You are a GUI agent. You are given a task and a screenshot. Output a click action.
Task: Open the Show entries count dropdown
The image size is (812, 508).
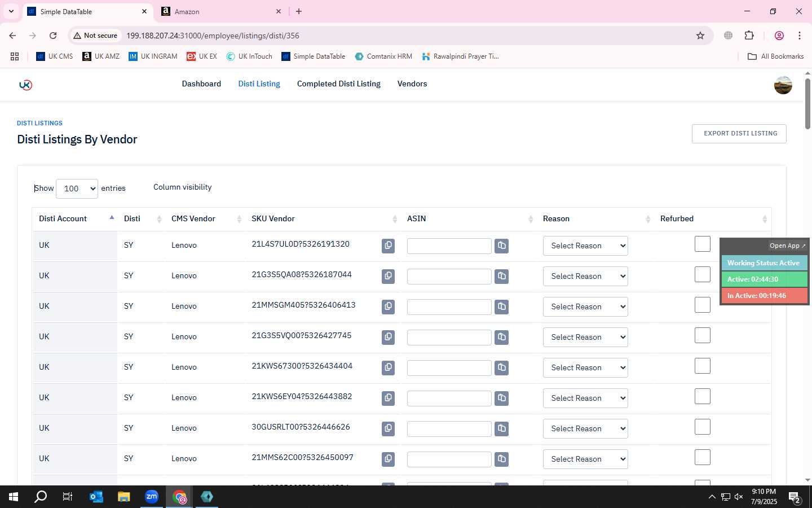tap(77, 189)
